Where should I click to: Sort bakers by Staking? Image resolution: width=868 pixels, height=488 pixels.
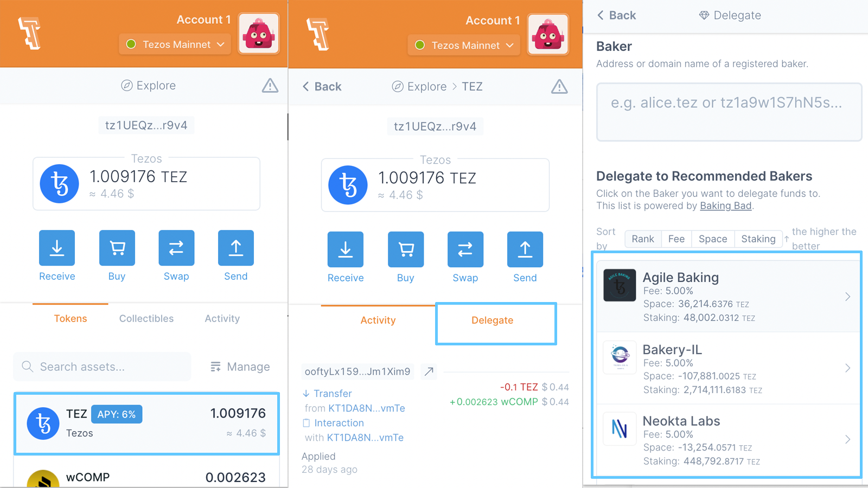758,239
